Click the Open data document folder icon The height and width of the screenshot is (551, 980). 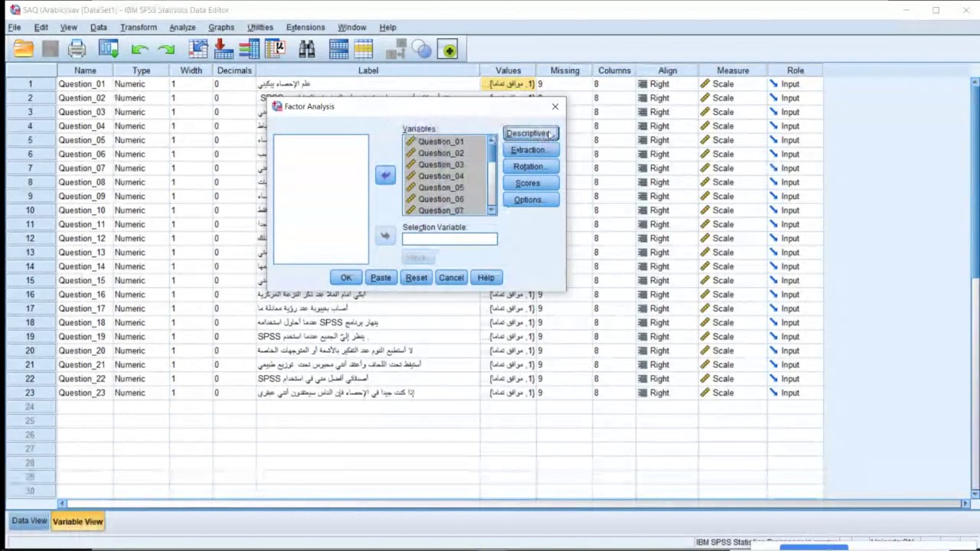[x=23, y=50]
